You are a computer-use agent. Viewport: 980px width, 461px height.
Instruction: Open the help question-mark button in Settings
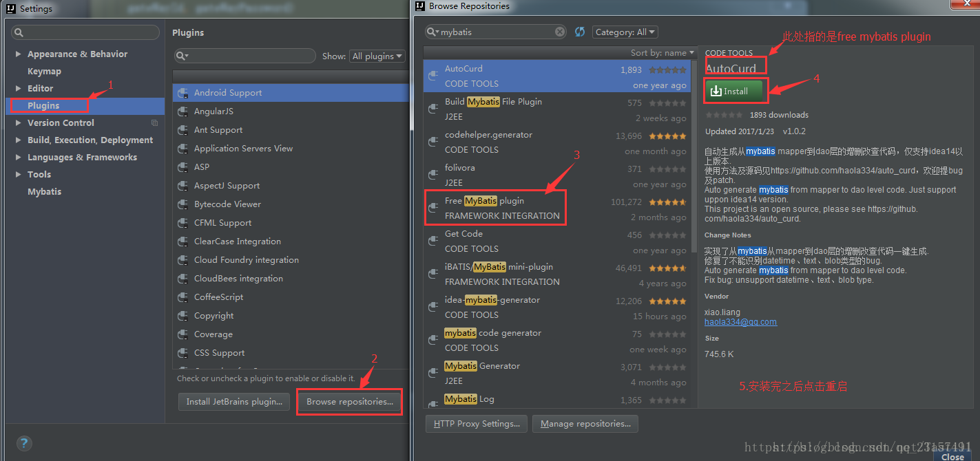coord(24,443)
